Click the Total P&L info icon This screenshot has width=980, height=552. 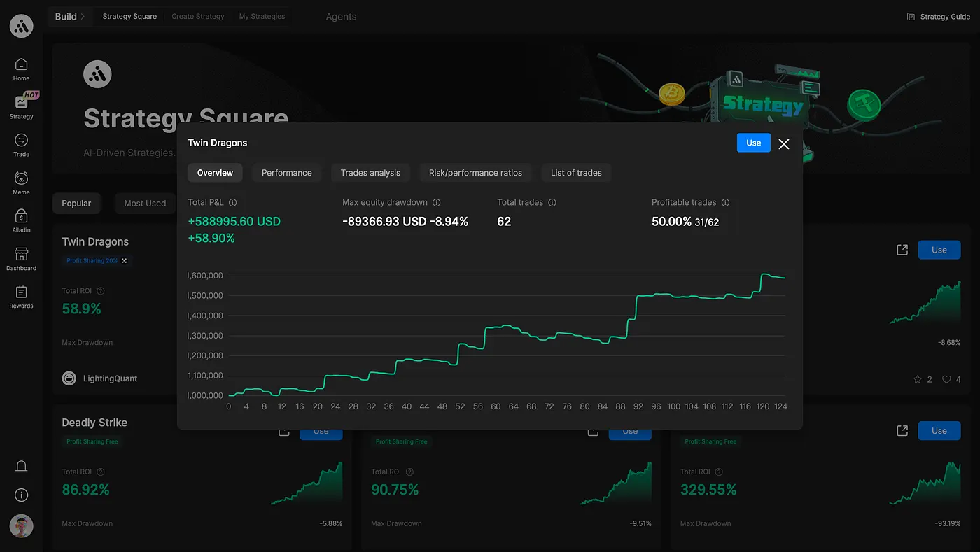[x=233, y=202]
